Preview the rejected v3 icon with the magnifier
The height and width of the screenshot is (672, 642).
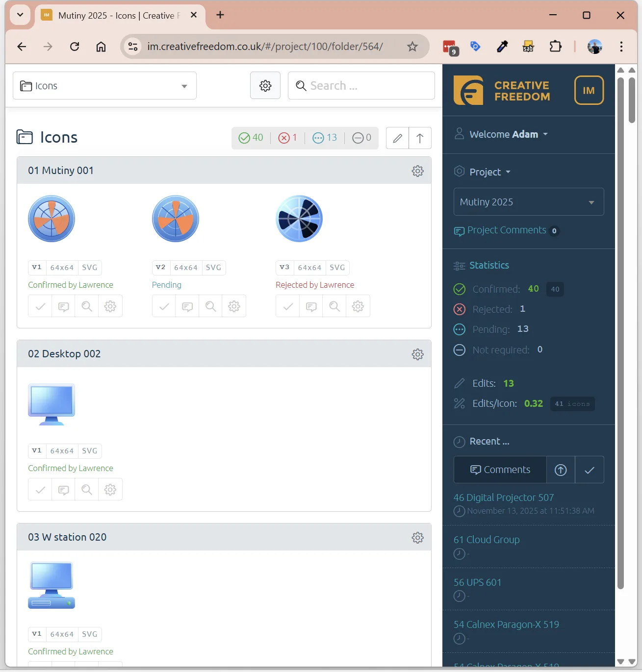(334, 306)
